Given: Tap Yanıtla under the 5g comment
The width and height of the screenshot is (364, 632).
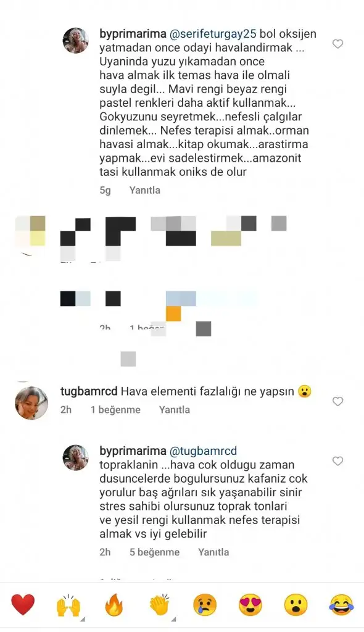Looking at the screenshot, I should pos(145,190).
